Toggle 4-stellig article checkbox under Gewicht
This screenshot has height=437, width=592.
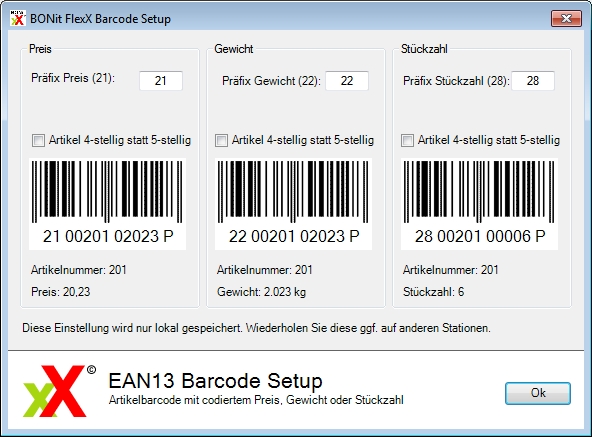tap(221, 141)
